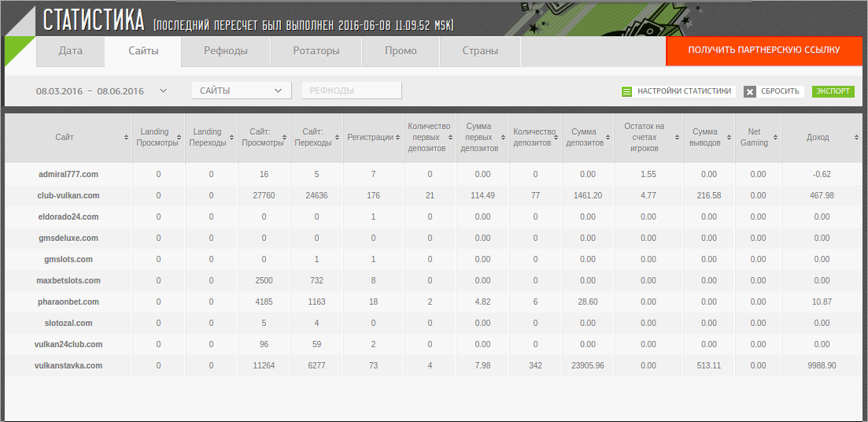This screenshot has height=422, width=868.
Task: Sort by Сумма депозитов column arrows
Action: coord(608,137)
